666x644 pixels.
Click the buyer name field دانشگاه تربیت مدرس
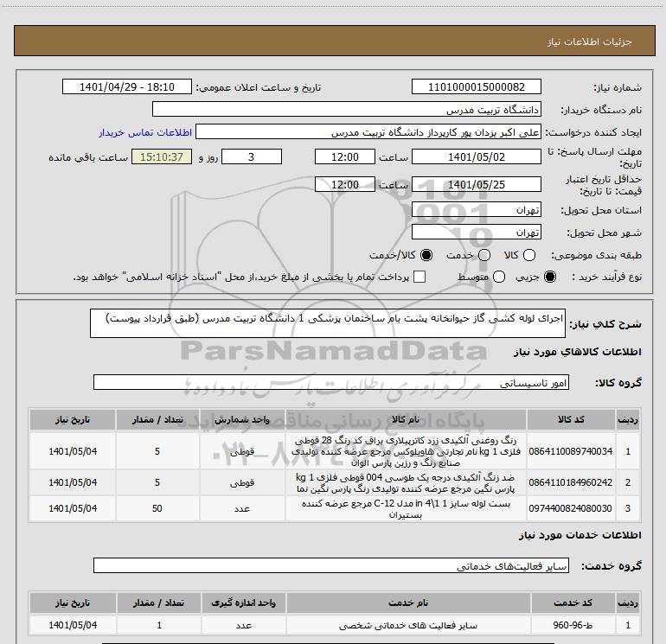point(347,110)
